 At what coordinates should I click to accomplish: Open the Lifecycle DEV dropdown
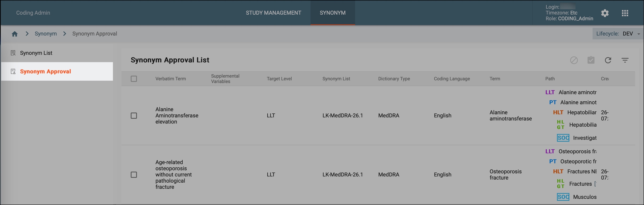point(618,34)
